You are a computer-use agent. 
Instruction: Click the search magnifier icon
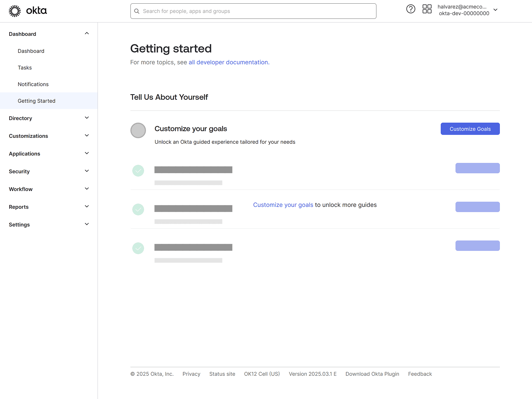click(x=137, y=11)
